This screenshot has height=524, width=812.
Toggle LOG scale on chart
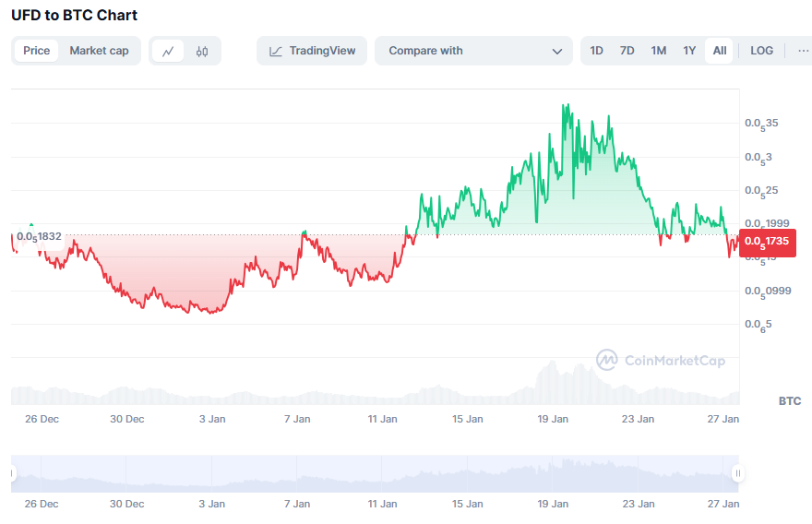click(x=761, y=51)
